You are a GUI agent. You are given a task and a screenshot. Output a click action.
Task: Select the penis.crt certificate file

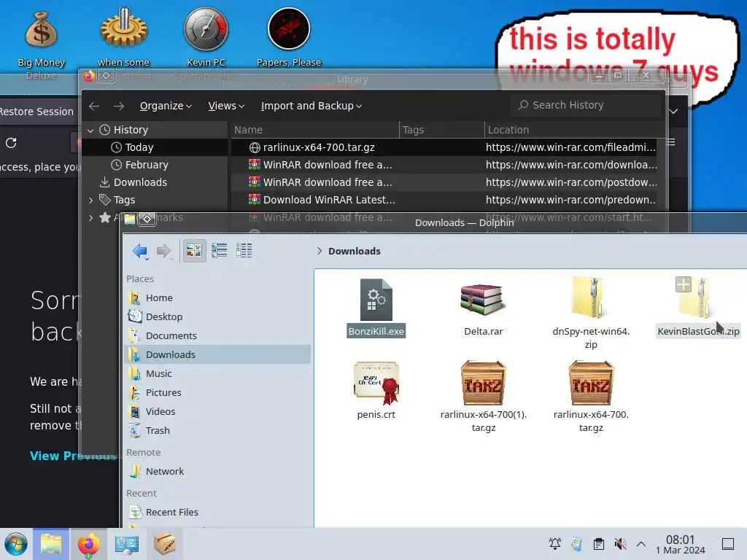tap(376, 389)
